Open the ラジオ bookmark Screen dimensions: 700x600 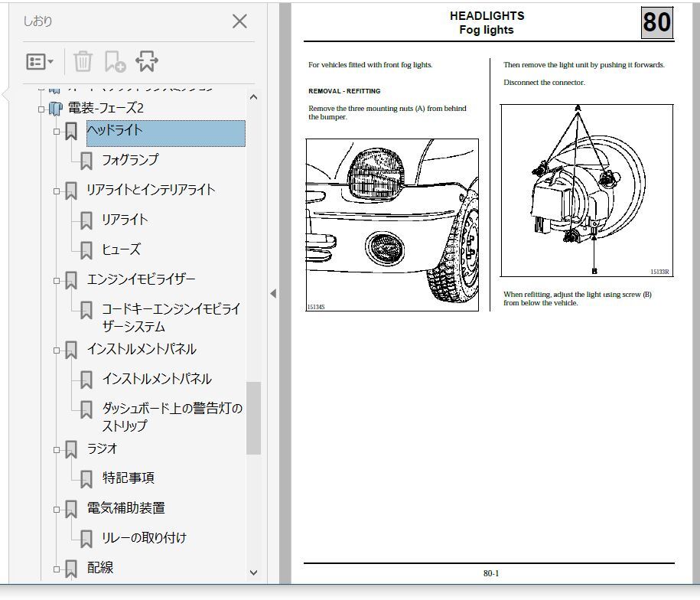pyautogui.click(x=102, y=448)
